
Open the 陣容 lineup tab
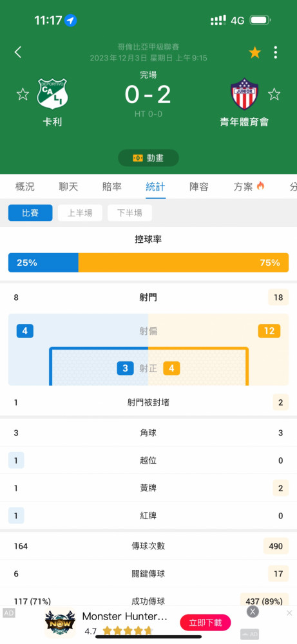coord(199,187)
